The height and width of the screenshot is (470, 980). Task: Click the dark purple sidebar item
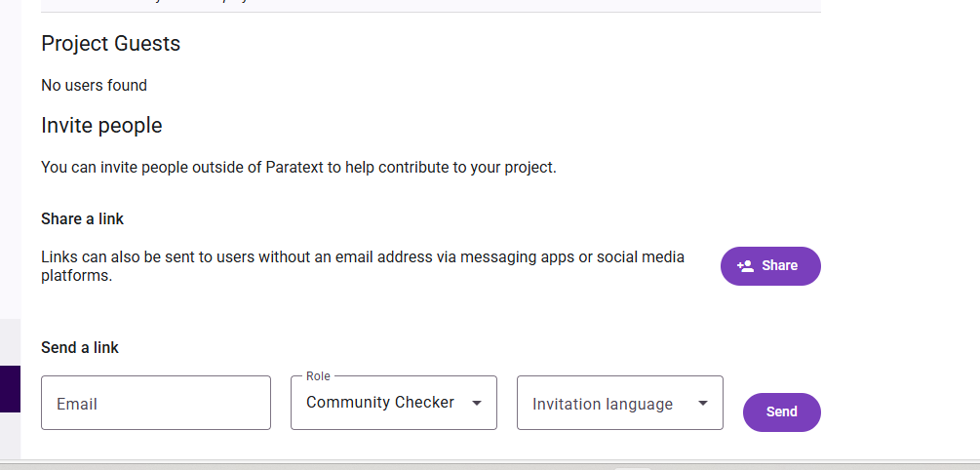coord(10,389)
